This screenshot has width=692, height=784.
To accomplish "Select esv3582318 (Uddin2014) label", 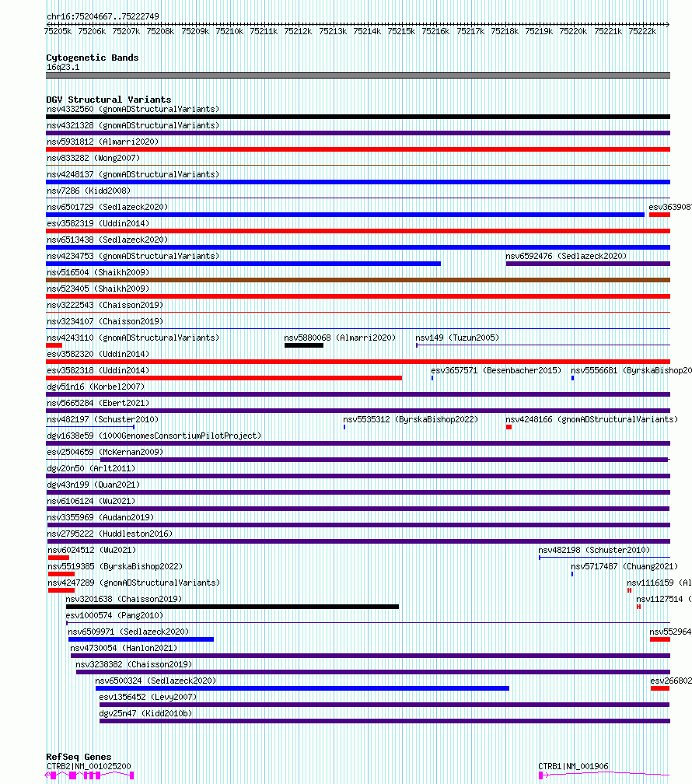I will pyautogui.click(x=98, y=370).
